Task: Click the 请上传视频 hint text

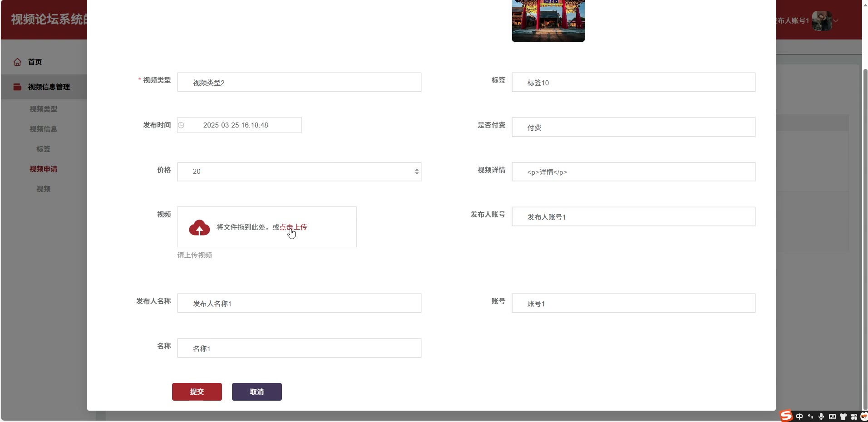Action: [195, 255]
